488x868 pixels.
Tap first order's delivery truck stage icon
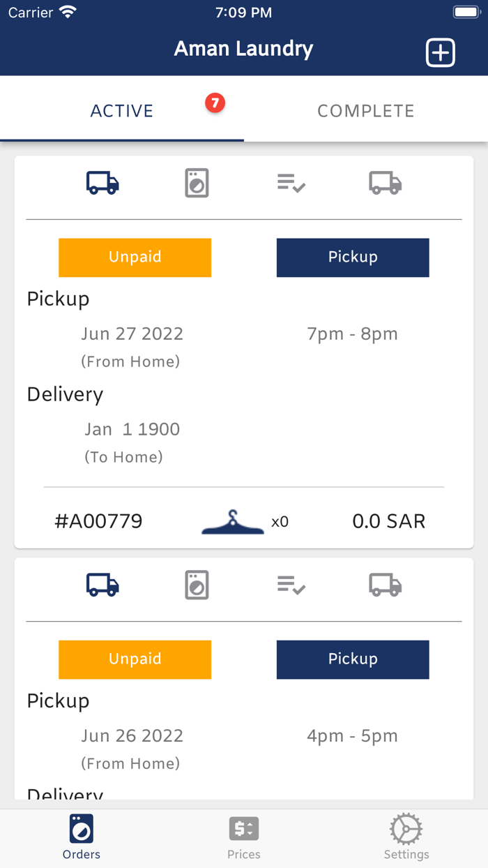pos(386,183)
